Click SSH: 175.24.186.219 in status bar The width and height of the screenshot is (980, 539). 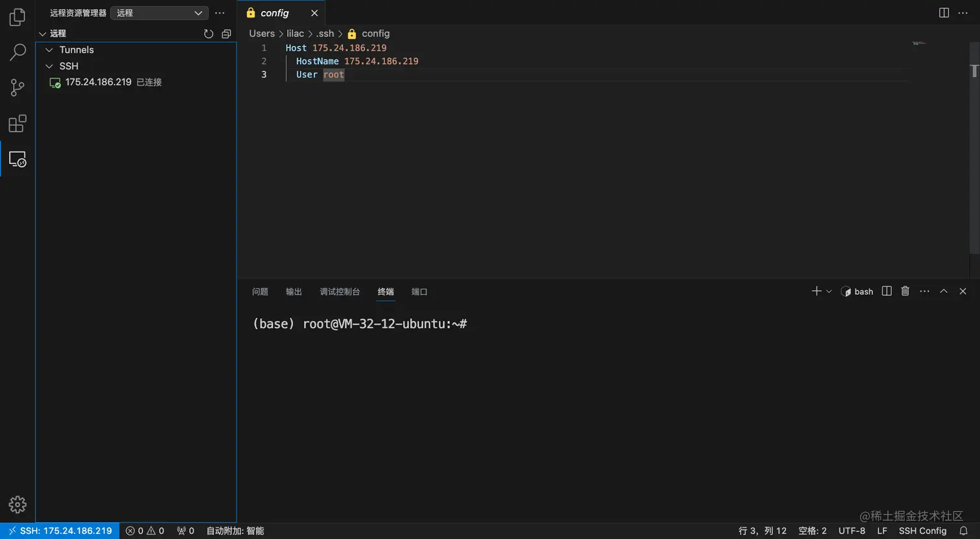pyautogui.click(x=60, y=531)
